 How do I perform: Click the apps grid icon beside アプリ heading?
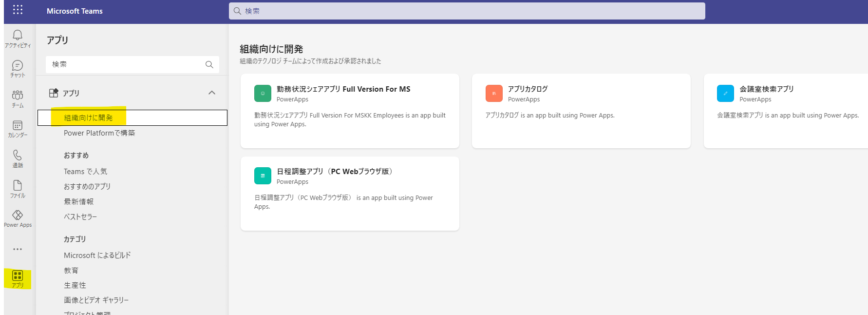(x=54, y=93)
